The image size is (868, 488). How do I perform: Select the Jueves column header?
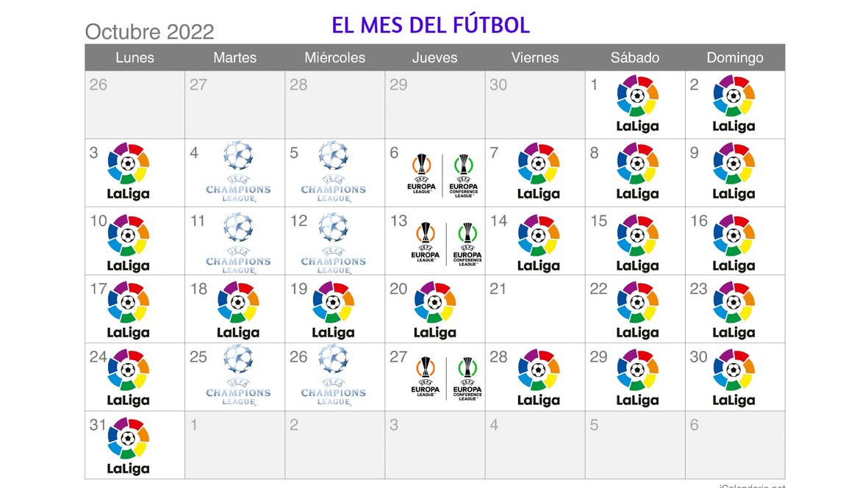(x=434, y=57)
